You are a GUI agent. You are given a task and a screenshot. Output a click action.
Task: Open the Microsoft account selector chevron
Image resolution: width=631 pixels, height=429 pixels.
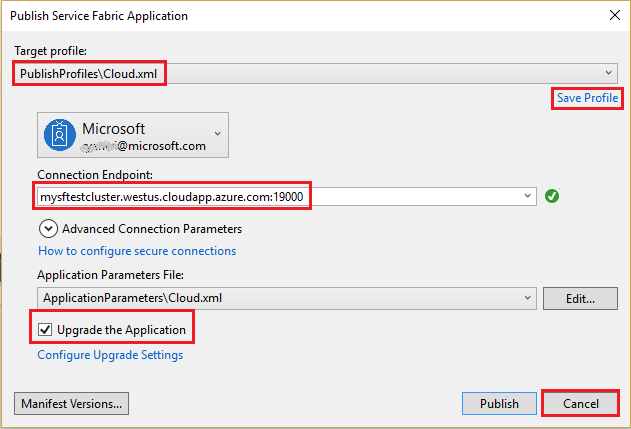click(218, 134)
